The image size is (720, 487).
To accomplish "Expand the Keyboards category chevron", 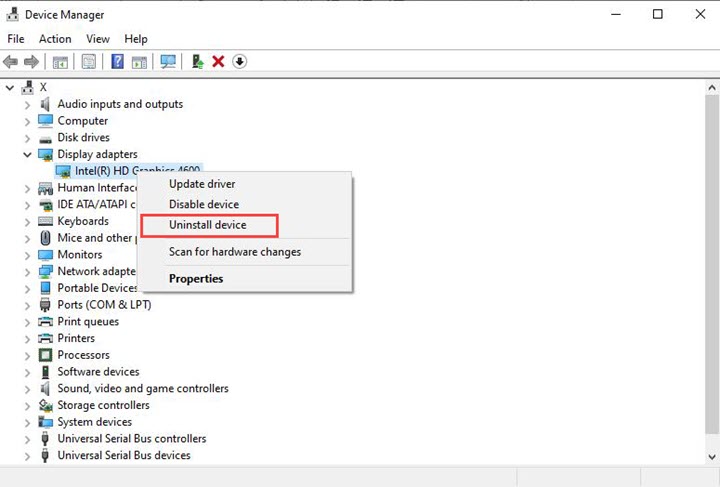I will coord(27,222).
